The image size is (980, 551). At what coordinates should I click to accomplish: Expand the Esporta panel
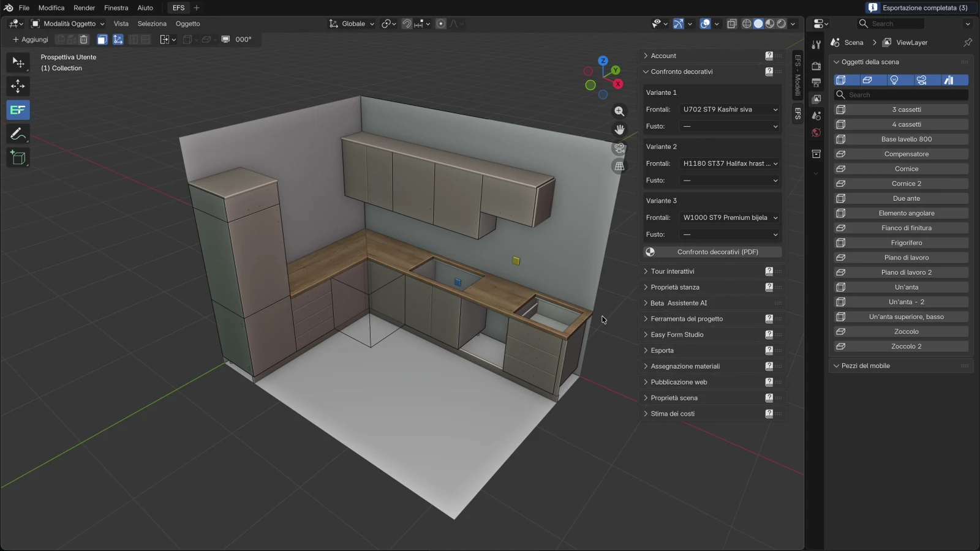coord(661,351)
